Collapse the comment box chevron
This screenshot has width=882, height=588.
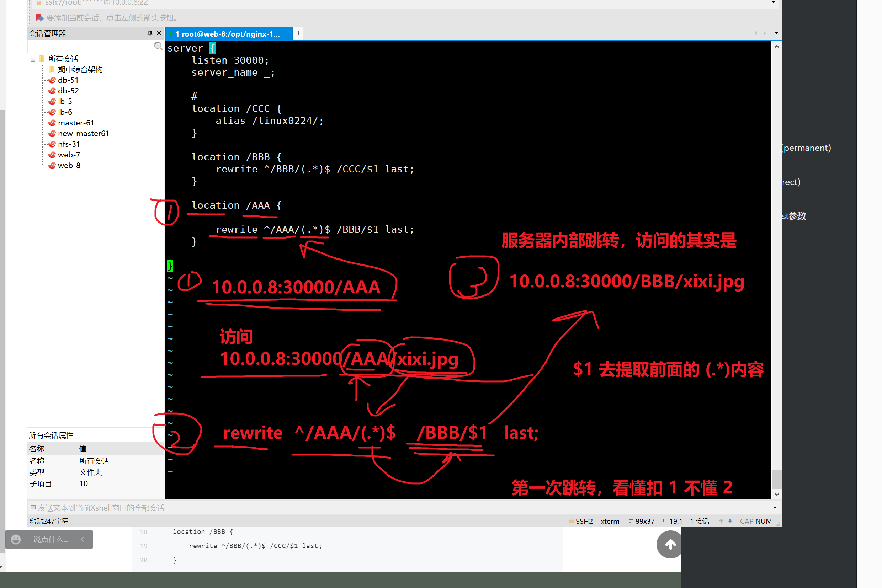(83, 539)
